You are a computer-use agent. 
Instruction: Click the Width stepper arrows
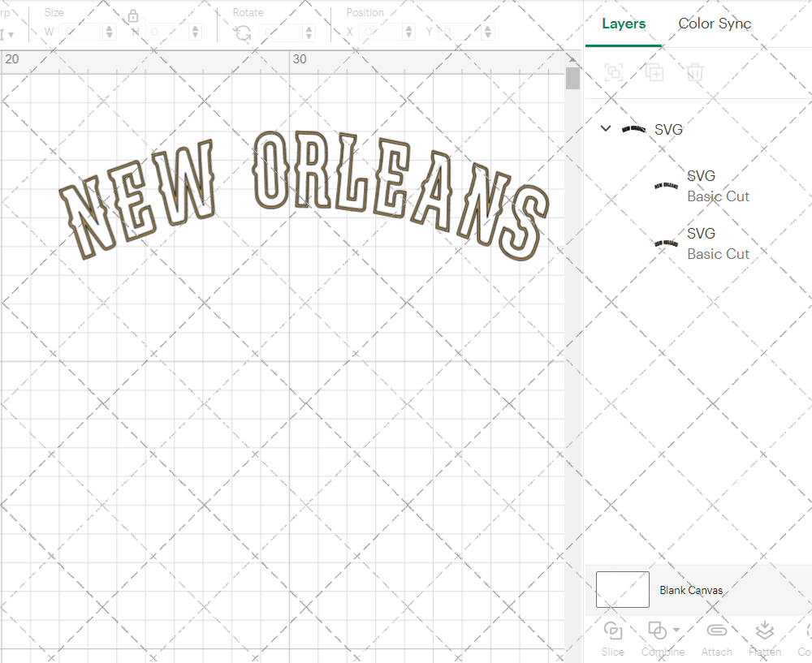pos(110,32)
